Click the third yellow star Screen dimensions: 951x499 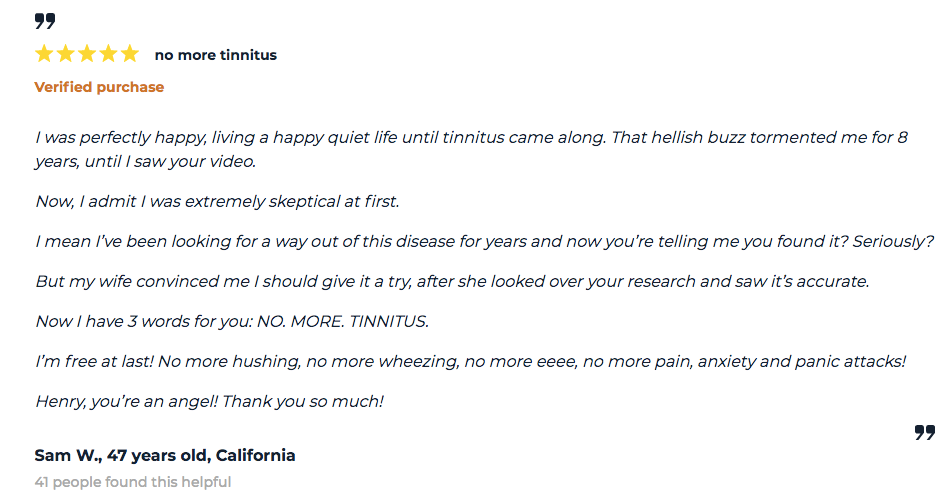(87, 54)
